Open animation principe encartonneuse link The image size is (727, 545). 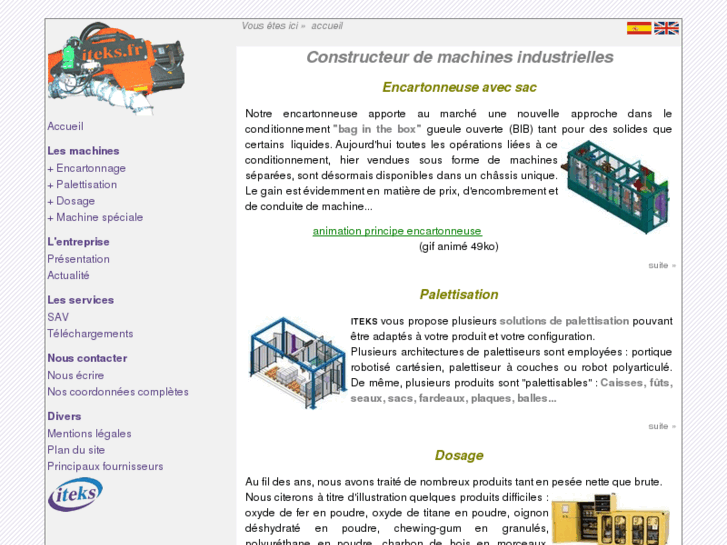(397, 231)
